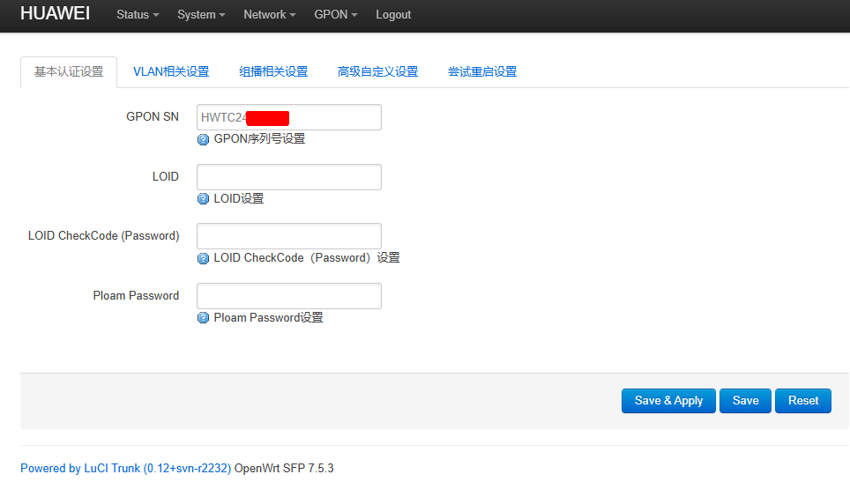Click help icon beside LOID CheckCode (Password) 设置

pyautogui.click(x=204, y=258)
